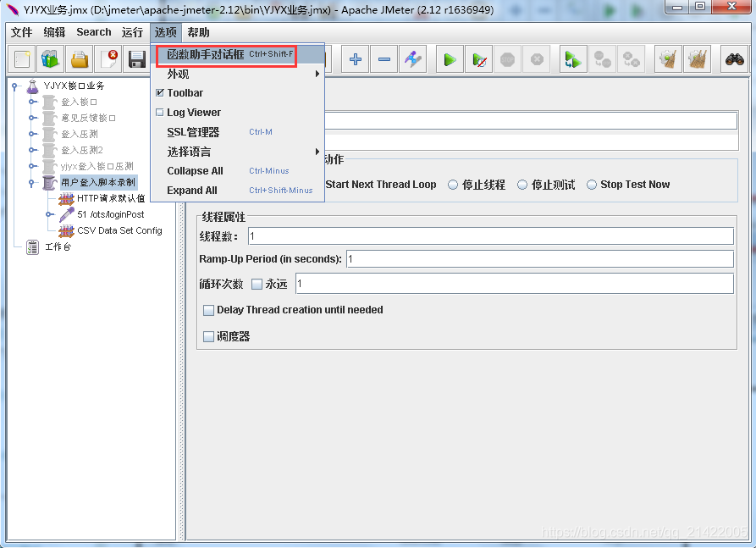
Task: Click the Stop test toolbar icon
Action: [x=507, y=59]
